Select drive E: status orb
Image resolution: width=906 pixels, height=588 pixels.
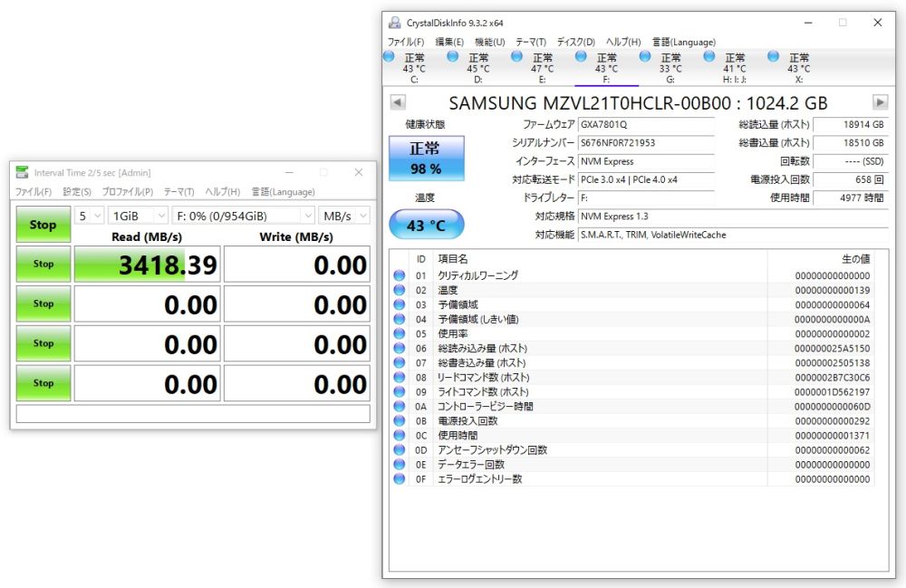tap(517, 56)
